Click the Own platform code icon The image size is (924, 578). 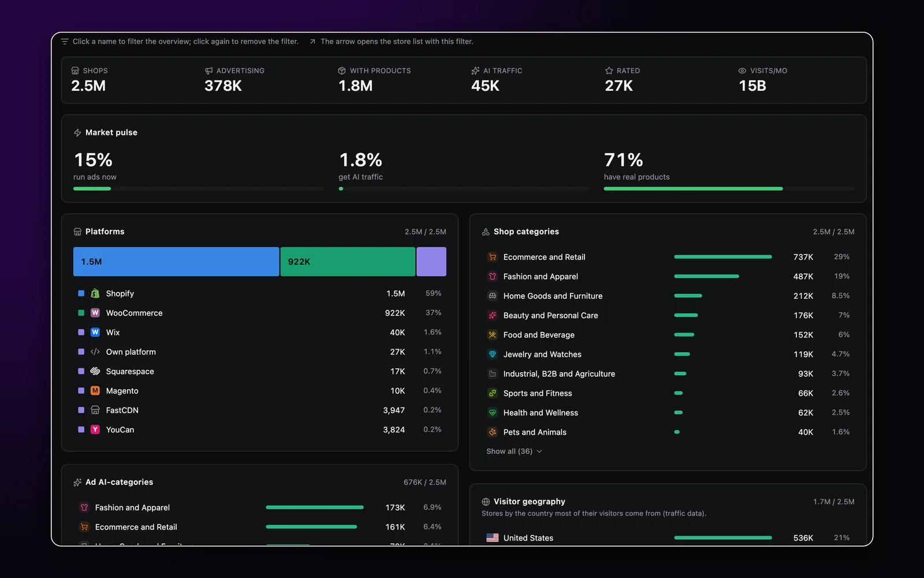[95, 352]
